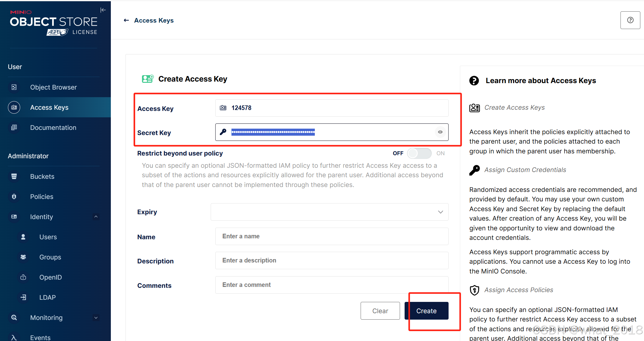
Task: Click the Policies shield icon
Action: pyautogui.click(x=14, y=197)
